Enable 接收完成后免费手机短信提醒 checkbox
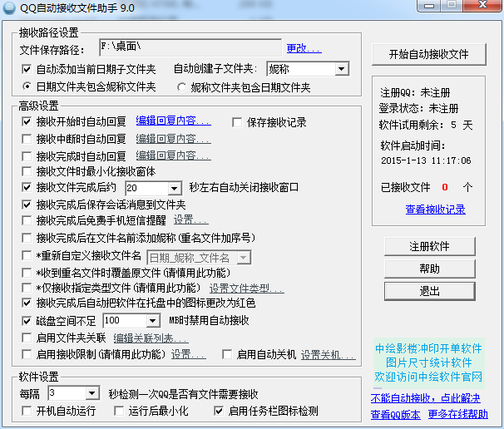Viewport: 504px width, 429px height. [x=27, y=220]
